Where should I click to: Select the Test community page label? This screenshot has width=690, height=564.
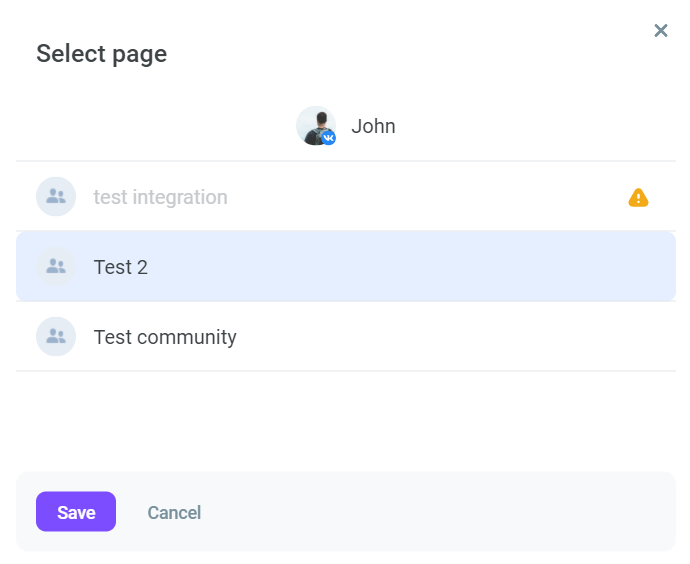click(165, 337)
